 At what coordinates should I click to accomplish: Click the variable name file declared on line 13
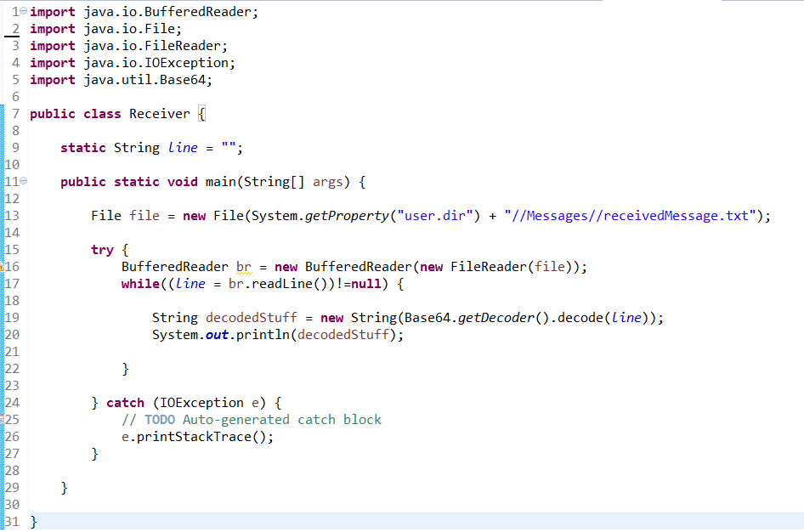[144, 215]
